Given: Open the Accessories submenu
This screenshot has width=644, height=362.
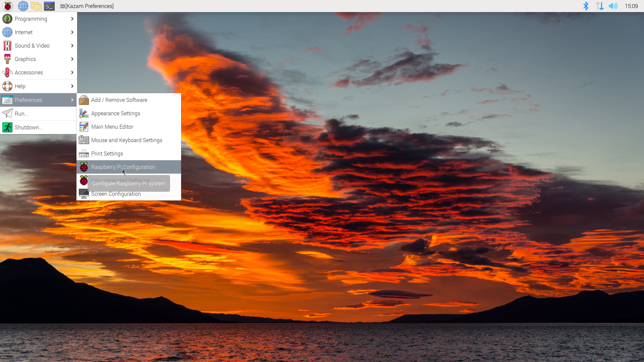Looking at the screenshot, I should [38, 72].
